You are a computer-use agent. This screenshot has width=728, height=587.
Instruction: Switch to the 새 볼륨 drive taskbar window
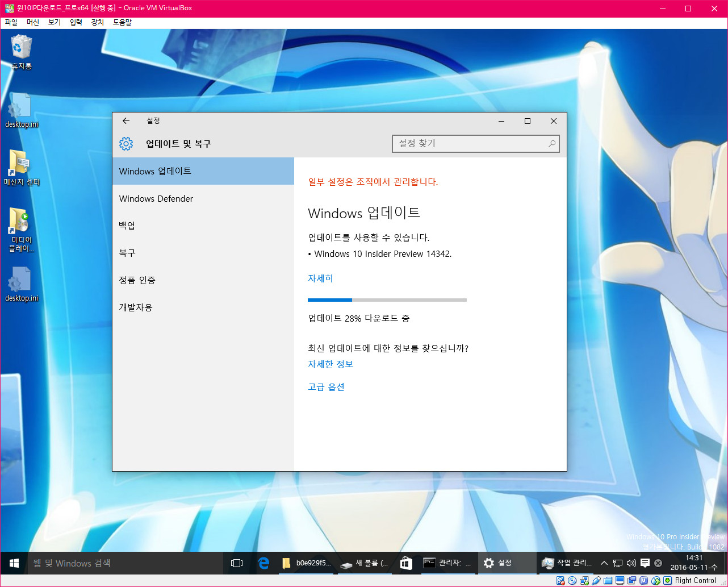point(365,563)
